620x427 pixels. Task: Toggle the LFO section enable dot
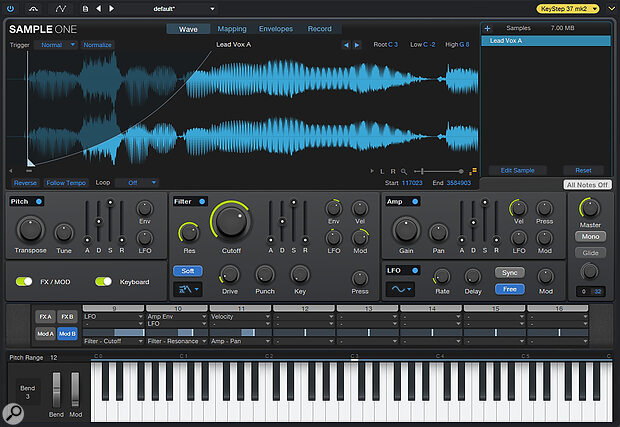tap(415, 270)
